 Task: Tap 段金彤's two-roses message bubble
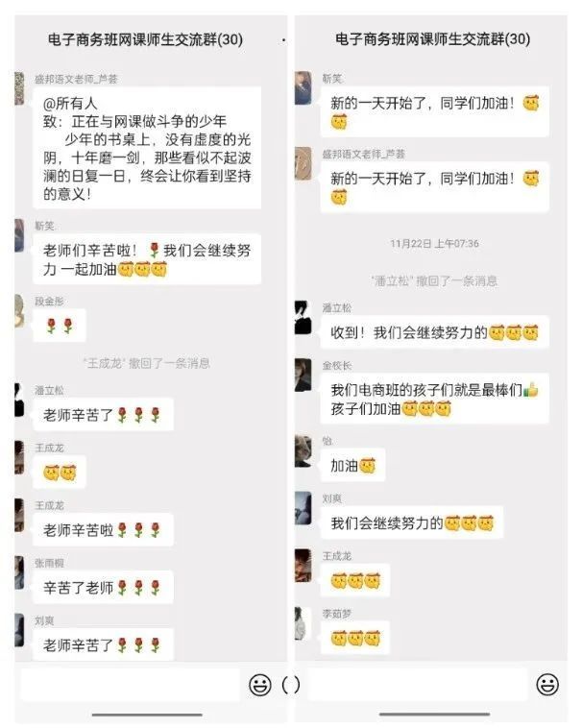pos(60,325)
